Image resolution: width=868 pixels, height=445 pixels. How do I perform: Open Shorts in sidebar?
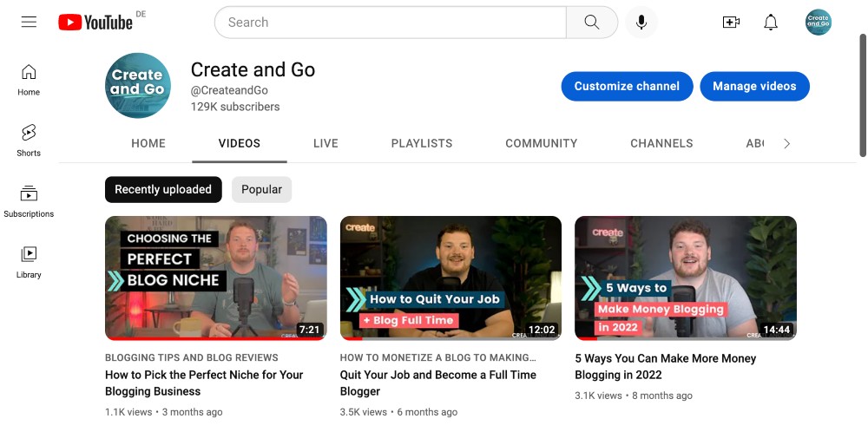click(x=29, y=141)
